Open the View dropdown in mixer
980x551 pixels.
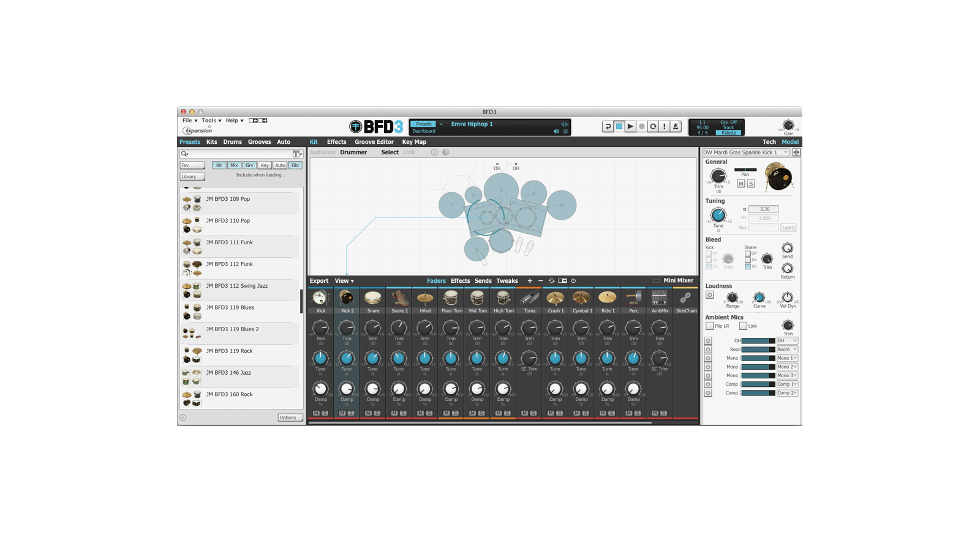tap(344, 281)
